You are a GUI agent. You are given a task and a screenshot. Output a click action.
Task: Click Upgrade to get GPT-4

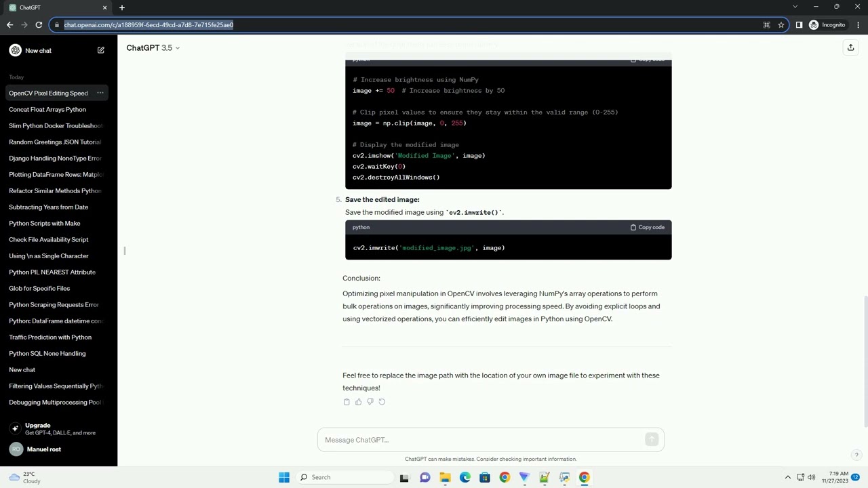point(58,428)
